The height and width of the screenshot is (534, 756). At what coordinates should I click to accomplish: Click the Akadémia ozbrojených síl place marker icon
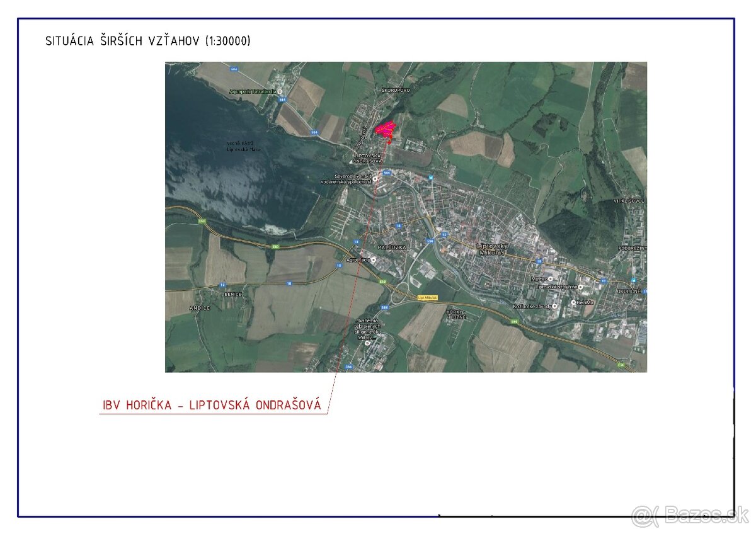pos(367,343)
